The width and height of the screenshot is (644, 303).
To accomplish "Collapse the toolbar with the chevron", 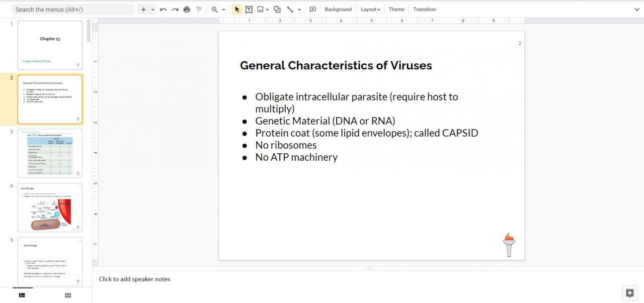I will point(637,10).
